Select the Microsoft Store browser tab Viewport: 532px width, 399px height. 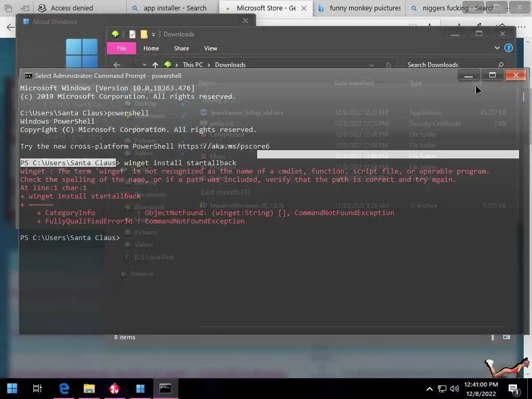(265, 8)
